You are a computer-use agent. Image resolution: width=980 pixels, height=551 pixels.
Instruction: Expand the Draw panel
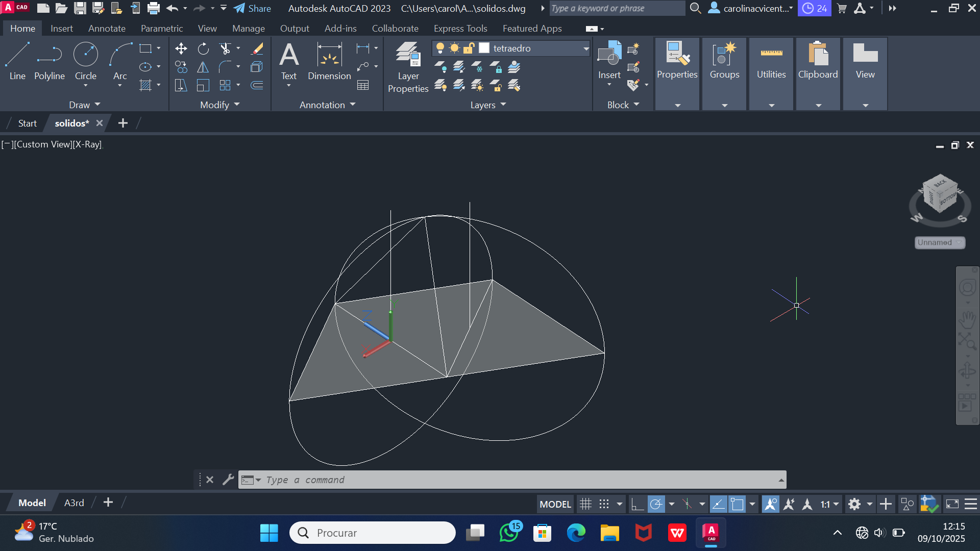tap(85, 105)
